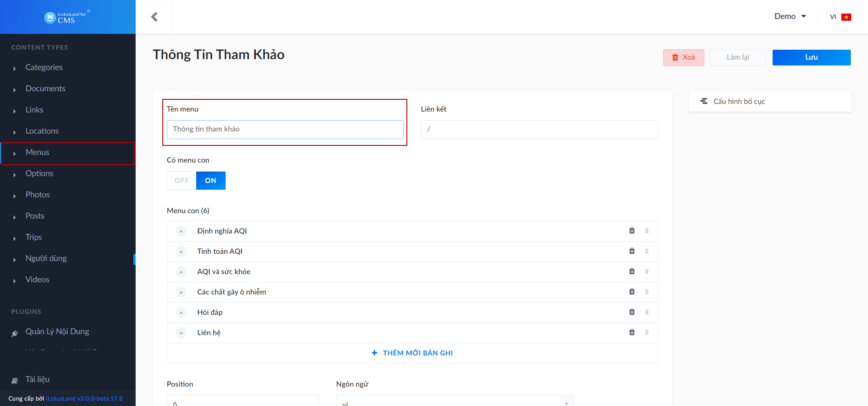
Task: Expand the Các chất gây ô nhiễm row
Action: click(x=181, y=292)
